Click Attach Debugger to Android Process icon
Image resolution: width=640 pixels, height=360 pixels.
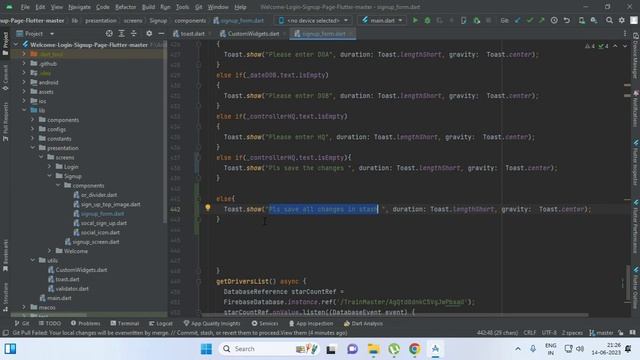(476, 20)
